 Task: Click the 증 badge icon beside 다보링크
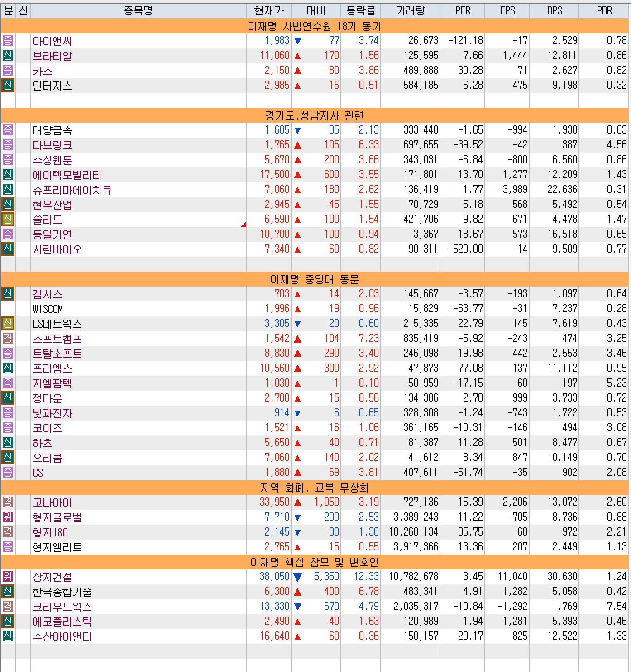(8, 145)
